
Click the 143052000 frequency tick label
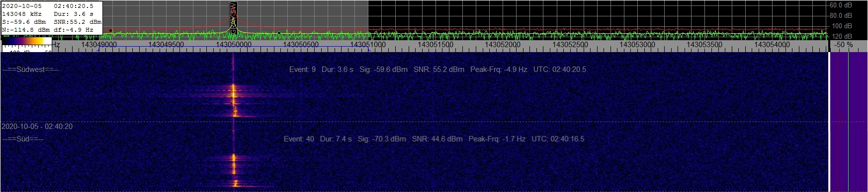point(503,45)
